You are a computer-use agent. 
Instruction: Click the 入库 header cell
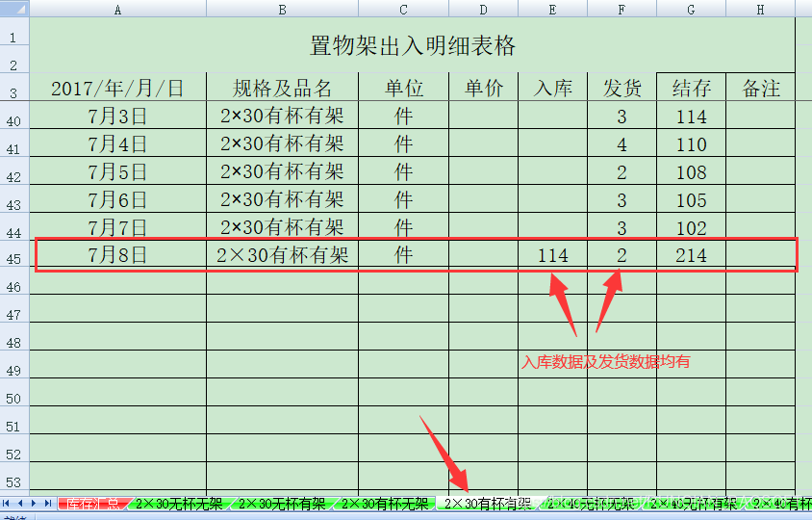[552, 87]
